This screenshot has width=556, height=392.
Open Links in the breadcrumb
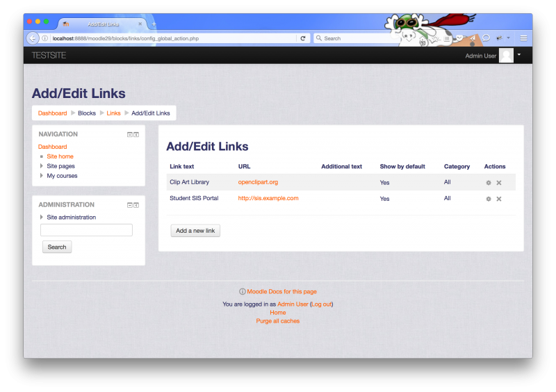[x=113, y=113]
